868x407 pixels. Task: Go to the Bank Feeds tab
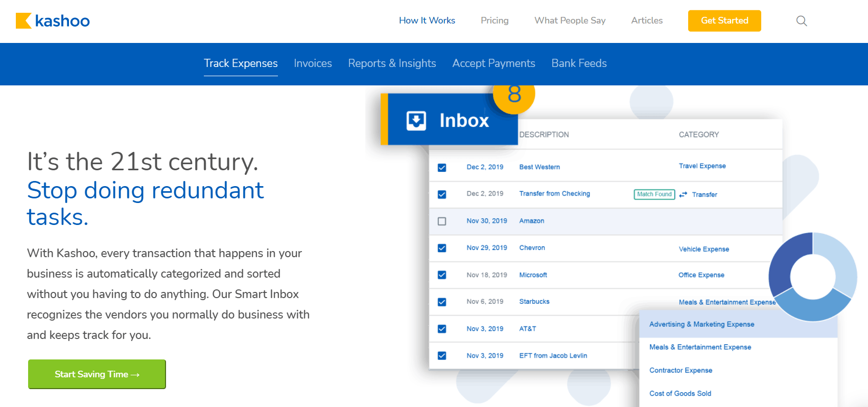point(579,63)
